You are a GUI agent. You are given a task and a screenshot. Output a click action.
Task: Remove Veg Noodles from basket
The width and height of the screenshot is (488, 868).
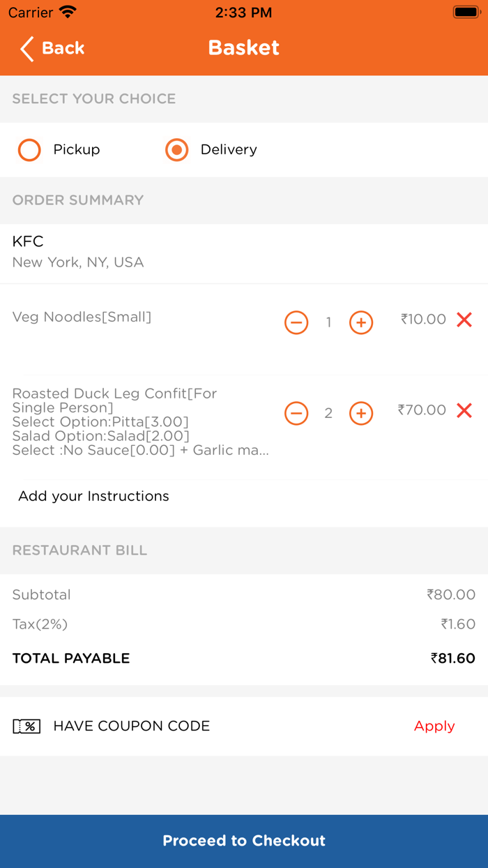pos(464,320)
